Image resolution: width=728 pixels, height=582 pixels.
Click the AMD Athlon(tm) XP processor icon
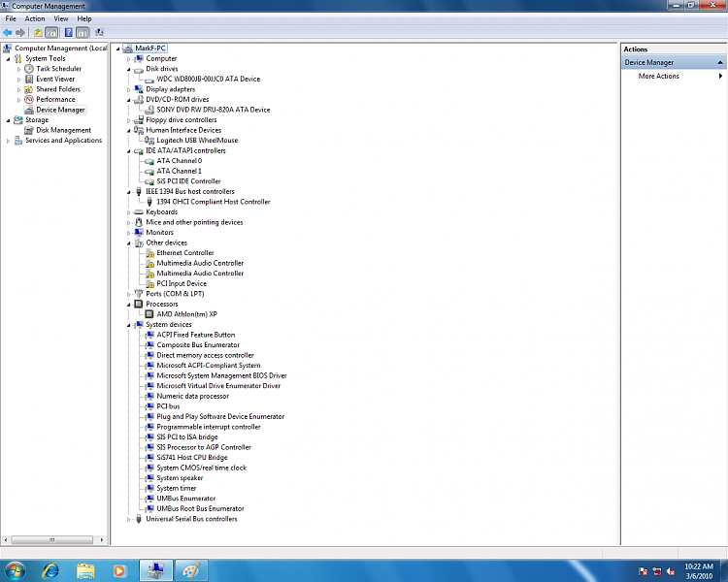[149, 314]
